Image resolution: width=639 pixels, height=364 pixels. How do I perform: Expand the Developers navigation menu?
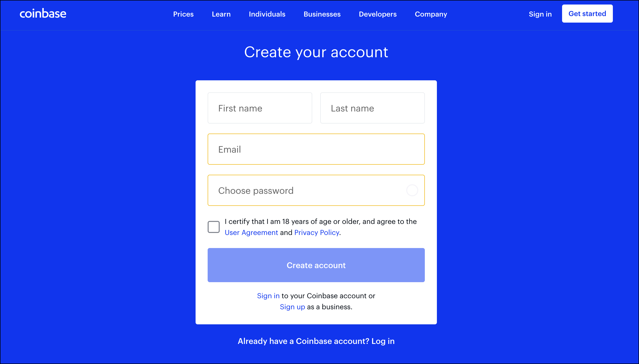click(x=378, y=14)
